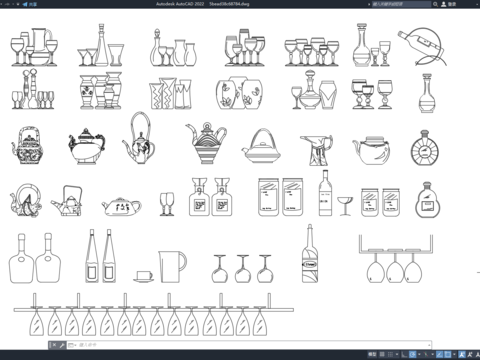Click the Share button in title bar

click(30, 4)
